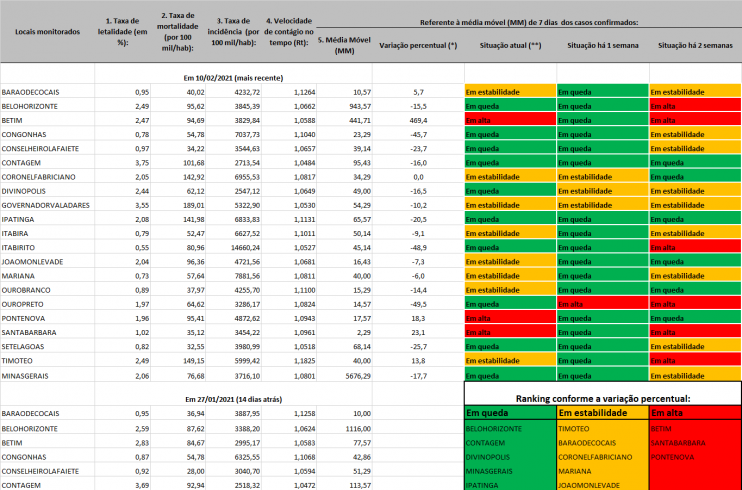This screenshot has width=742, height=490.
Task: Select JOAOMONLEVADE variation value -7,3
Action: 418,262
